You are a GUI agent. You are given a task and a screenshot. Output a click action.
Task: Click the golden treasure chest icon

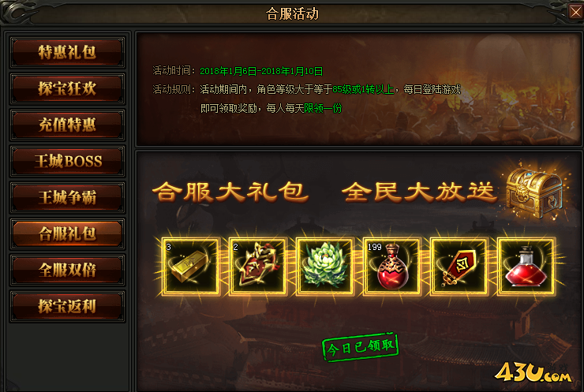(x=533, y=192)
